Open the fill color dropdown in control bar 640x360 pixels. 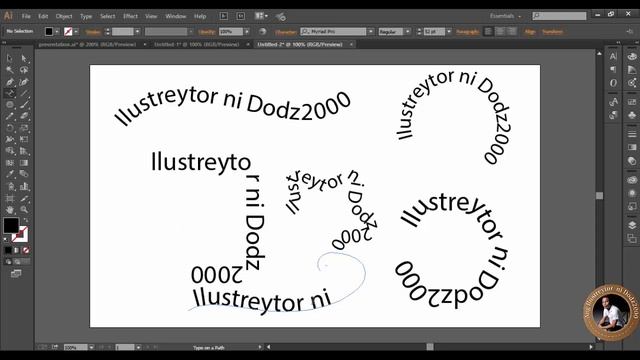point(57,31)
